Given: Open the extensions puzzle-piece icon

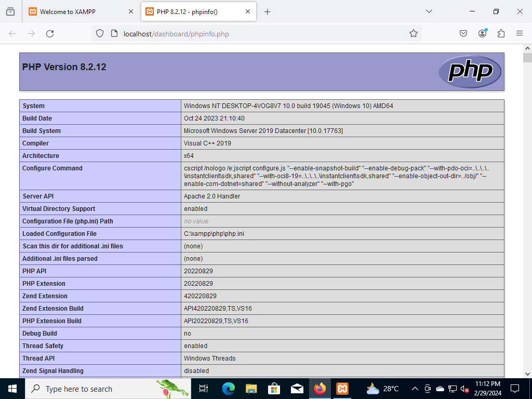Looking at the screenshot, I should pos(500,33).
